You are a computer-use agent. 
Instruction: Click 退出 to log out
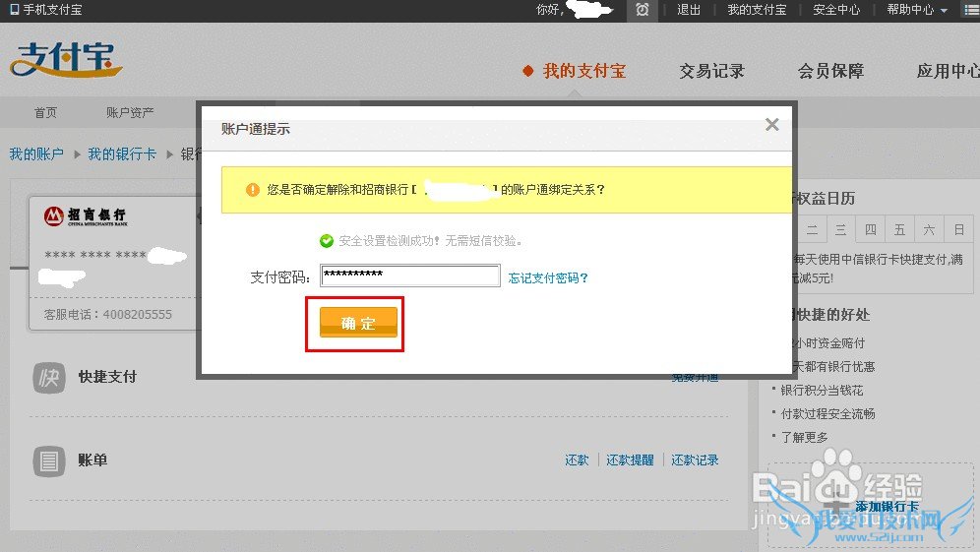pyautogui.click(x=689, y=10)
